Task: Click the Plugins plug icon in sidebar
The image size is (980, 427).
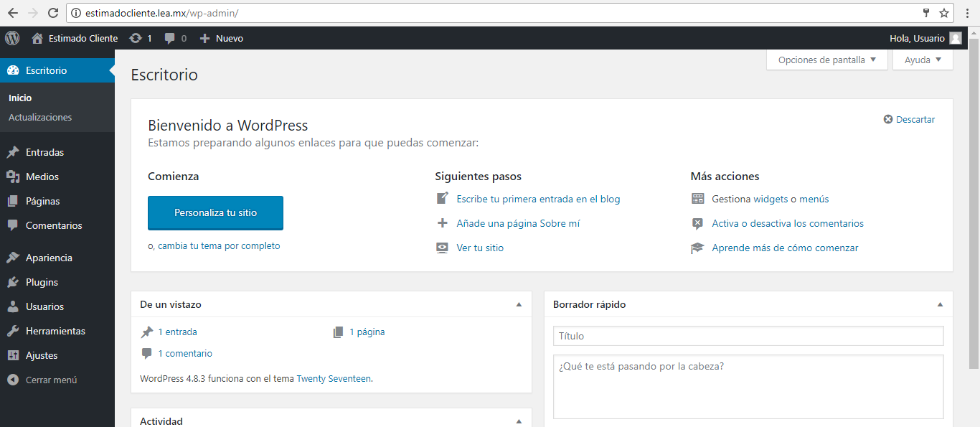Action: click(12, 282)
